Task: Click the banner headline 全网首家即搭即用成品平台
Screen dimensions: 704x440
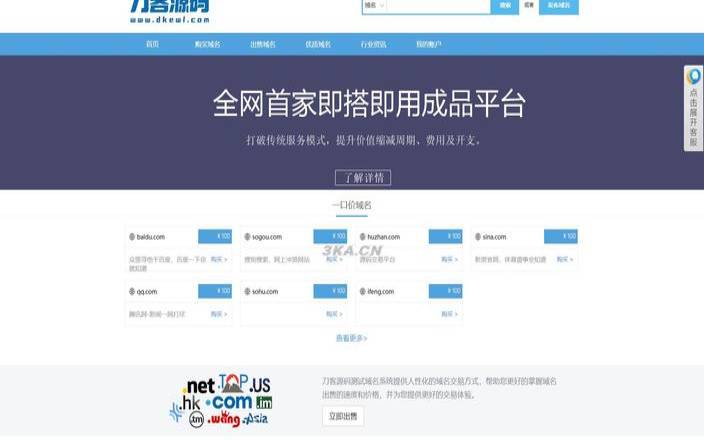Action: 369,104
